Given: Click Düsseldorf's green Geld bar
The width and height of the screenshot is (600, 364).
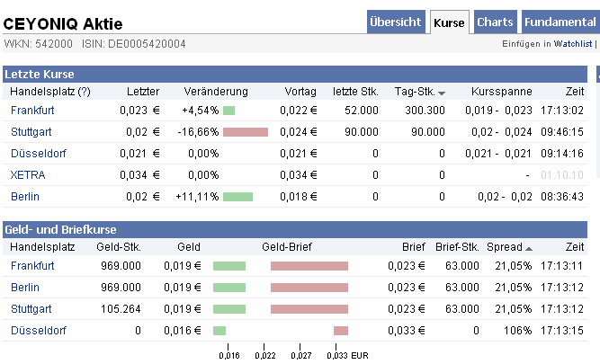Looking at the screenshot, I should click(x=219, y=331).
